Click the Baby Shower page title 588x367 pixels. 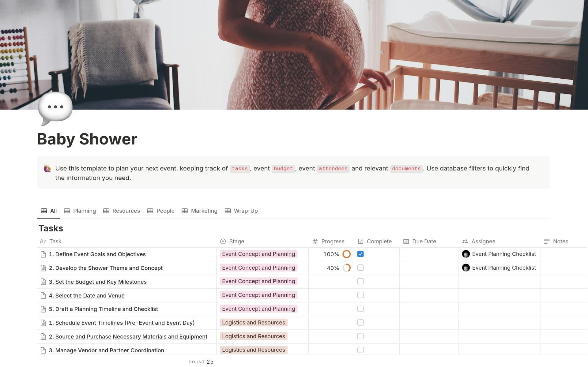87,139
